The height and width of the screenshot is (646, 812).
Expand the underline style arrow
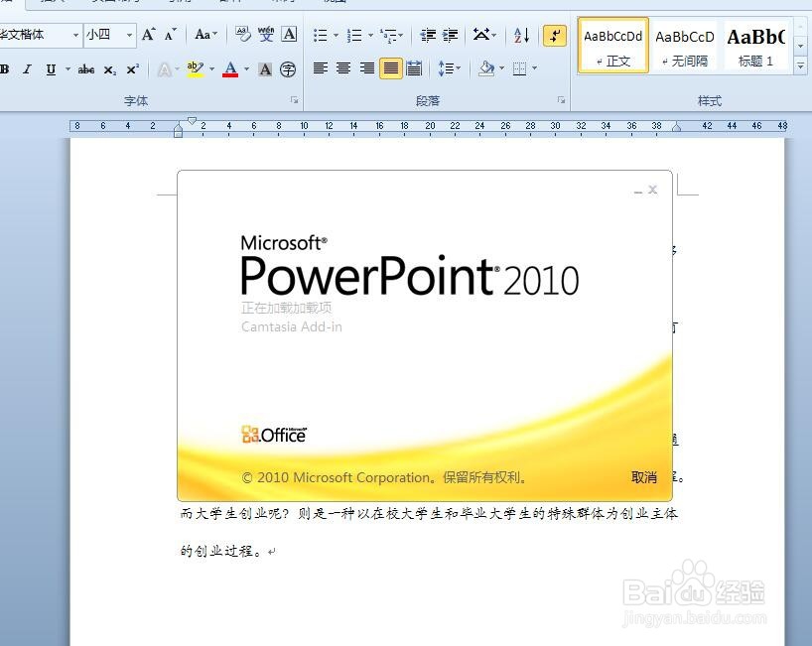tap(68, 68)
